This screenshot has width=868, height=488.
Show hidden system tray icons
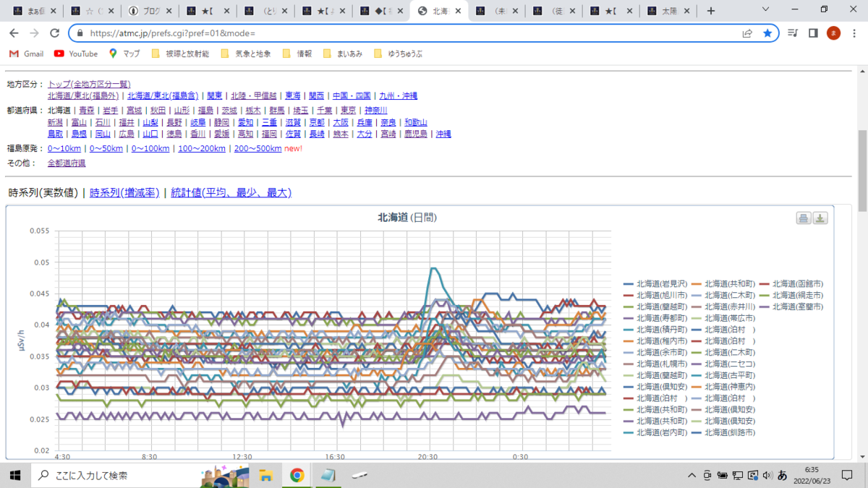click(x=693, y=475)
